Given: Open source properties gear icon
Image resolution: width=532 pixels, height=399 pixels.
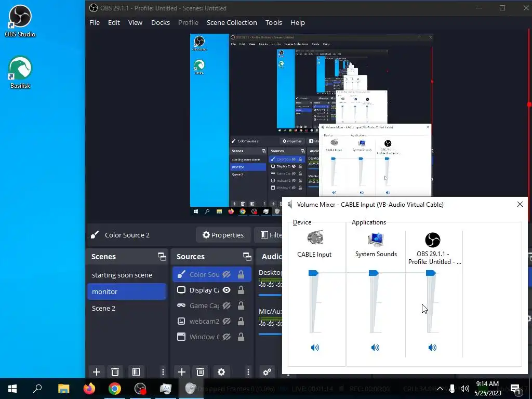Looking at the screenshot, I should click(x=221, y=372).
